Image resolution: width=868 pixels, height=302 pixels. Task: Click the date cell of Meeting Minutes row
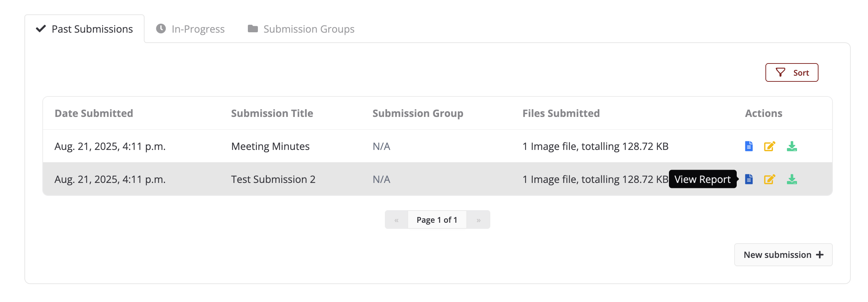(x=110, y=146)
